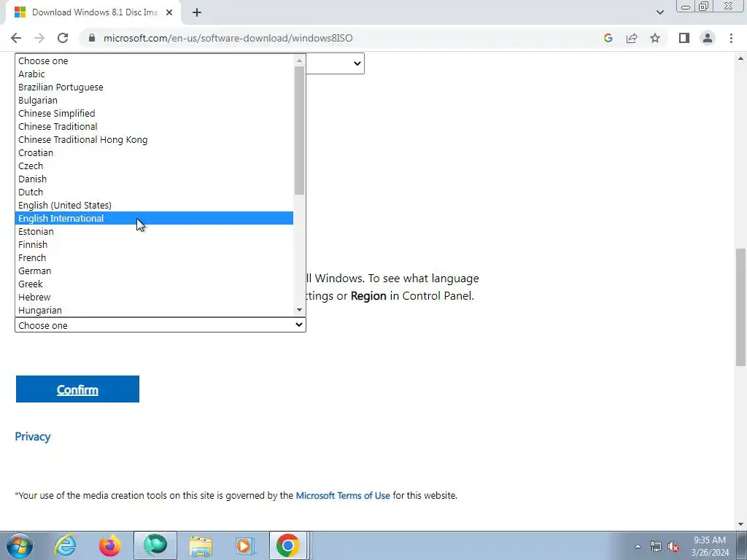The height and width of the screenshot is (560, 747).
Task: Select Brazilian Portuguese language
Action: 154,87
